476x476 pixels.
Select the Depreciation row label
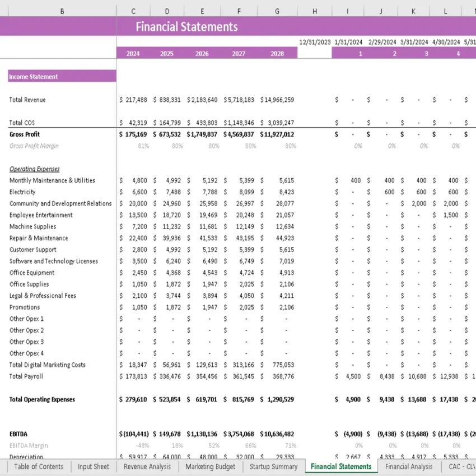(25, 457)
